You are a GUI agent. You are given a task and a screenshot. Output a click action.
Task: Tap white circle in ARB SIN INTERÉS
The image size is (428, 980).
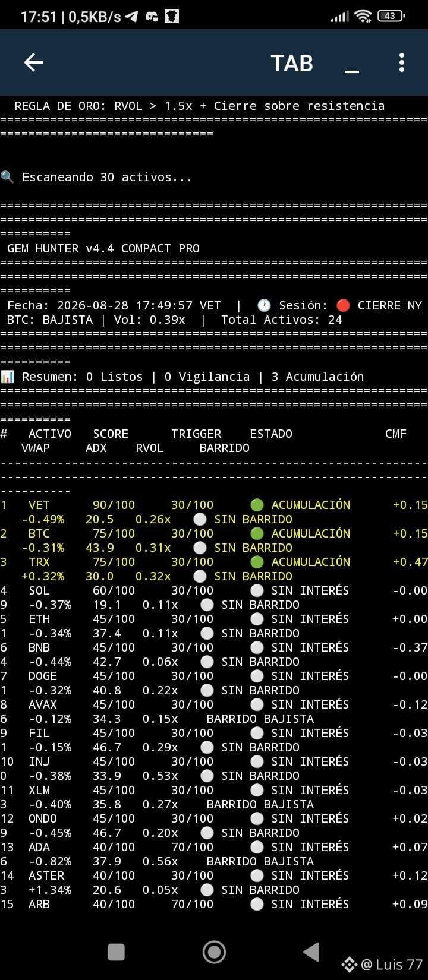click(x=257, y=904)
